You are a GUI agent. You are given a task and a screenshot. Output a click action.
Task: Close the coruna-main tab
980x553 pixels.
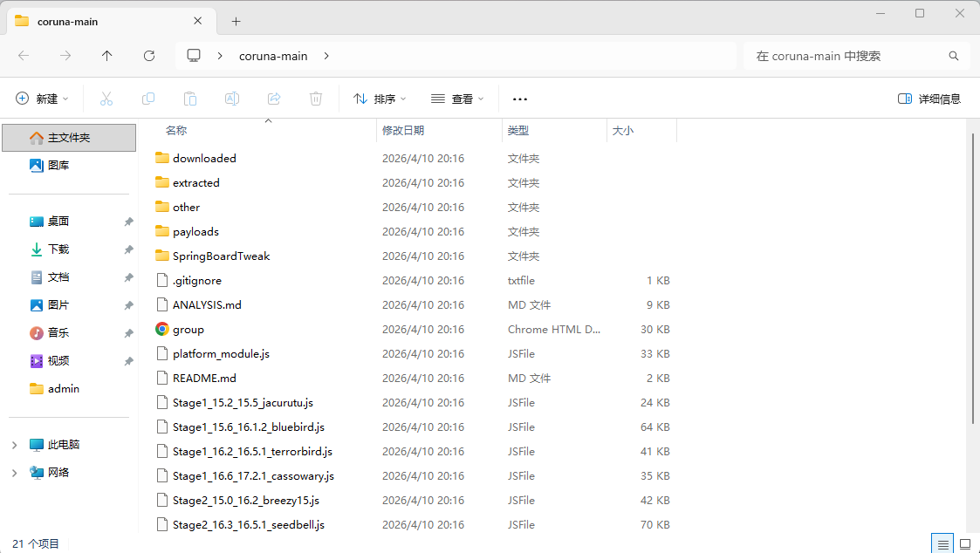pos(197,21)
